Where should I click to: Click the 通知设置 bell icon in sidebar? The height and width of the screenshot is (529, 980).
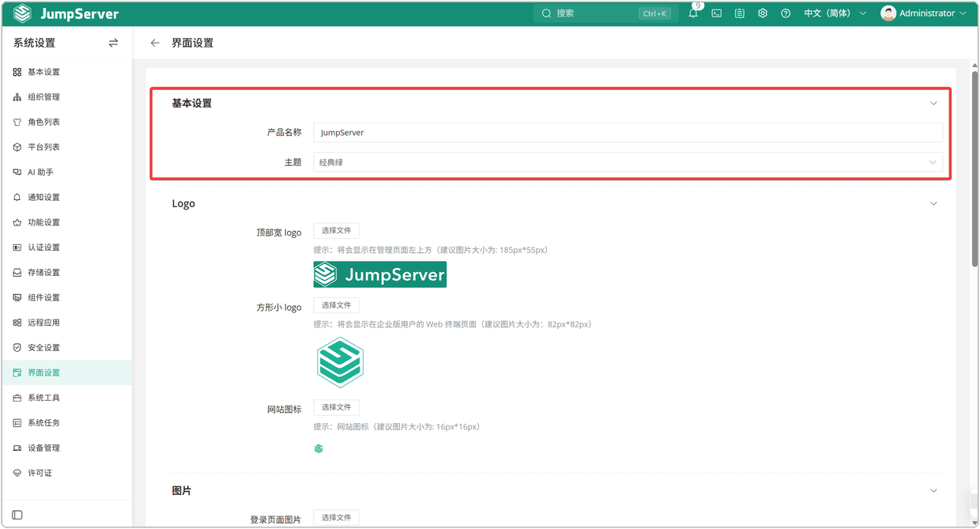pos(17,198)
